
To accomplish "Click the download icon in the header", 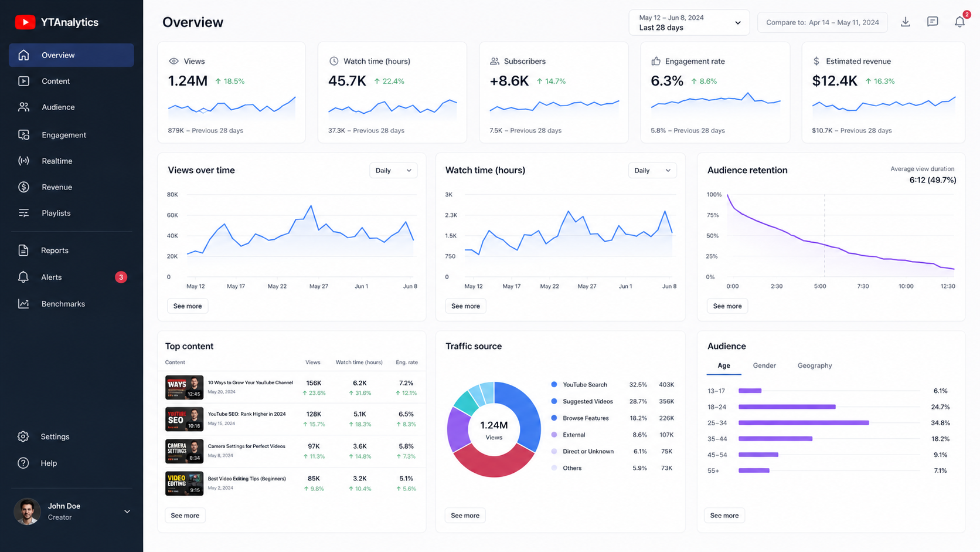I will click(906, 22).
